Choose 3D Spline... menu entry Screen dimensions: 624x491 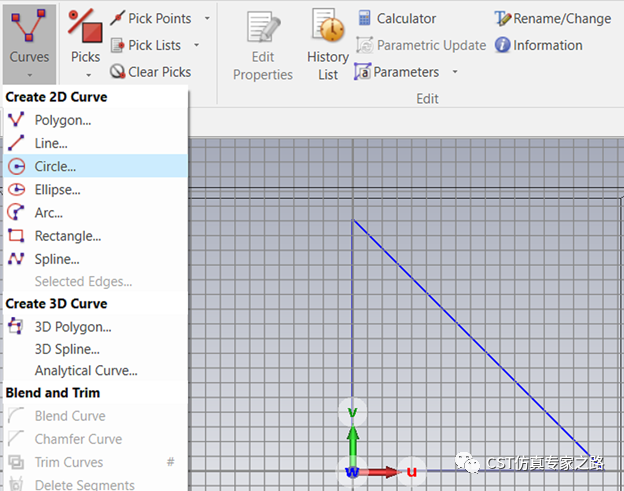tap(96, 349)
